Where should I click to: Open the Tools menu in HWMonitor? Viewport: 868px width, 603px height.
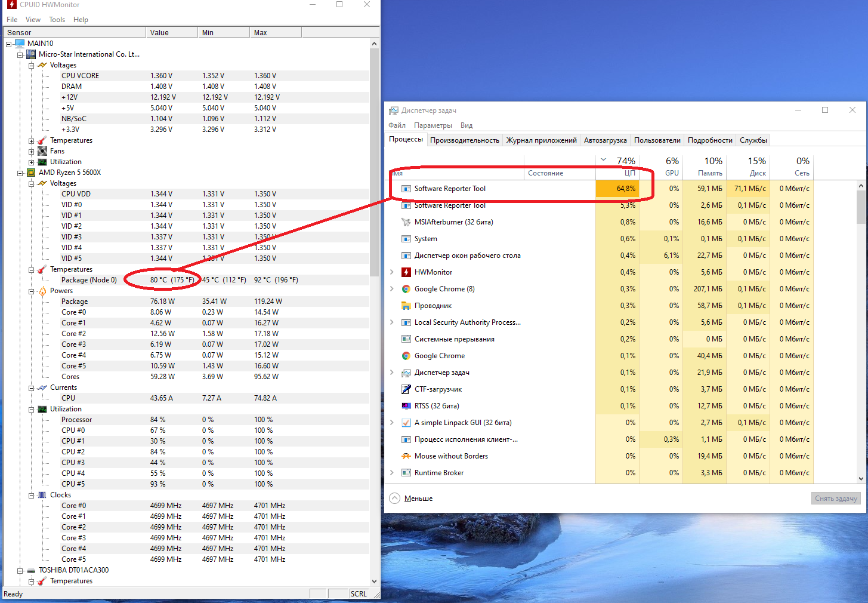[x=57, y=20]
